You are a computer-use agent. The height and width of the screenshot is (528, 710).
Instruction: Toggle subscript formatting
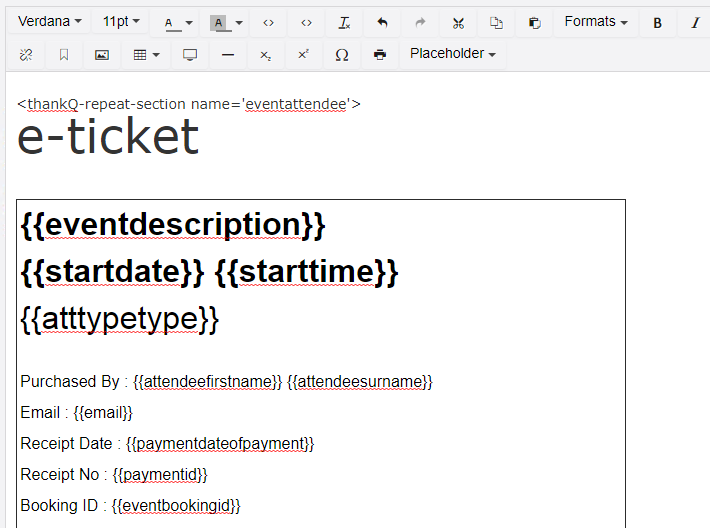[x=265, y=55]
